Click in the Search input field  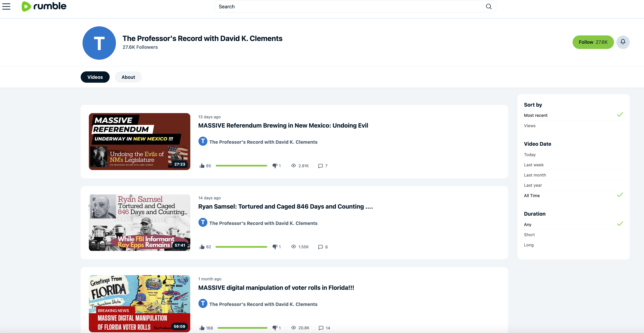[x=350, y=7]
